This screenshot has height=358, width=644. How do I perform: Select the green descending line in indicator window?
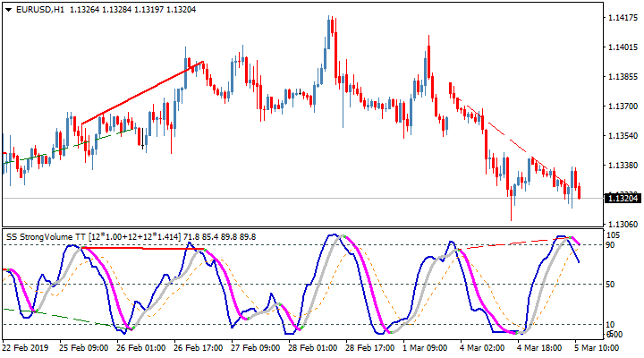click(x=54, y=317)
